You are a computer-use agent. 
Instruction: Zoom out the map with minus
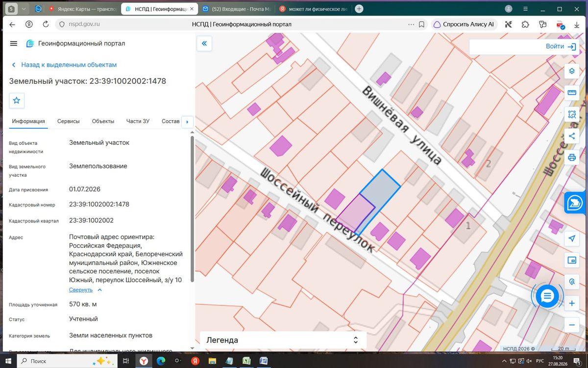pyautogui.click(x=571, y=325)
